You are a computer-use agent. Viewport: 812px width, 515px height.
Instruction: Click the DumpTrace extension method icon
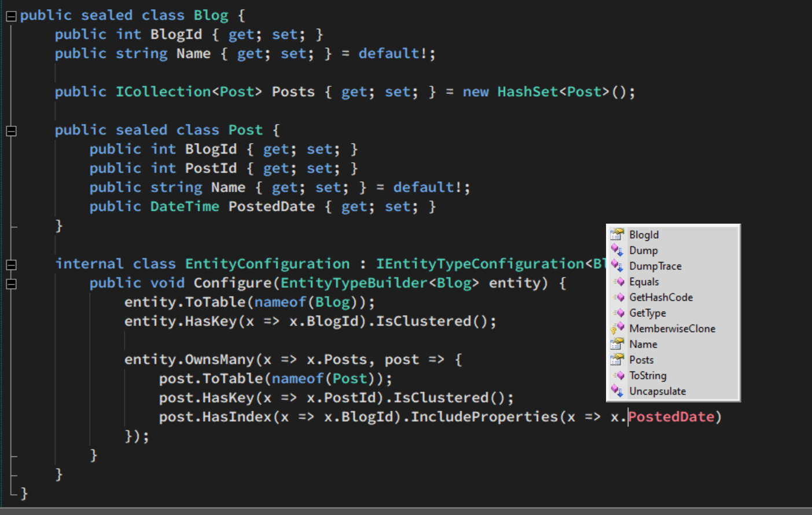point(618,266)
